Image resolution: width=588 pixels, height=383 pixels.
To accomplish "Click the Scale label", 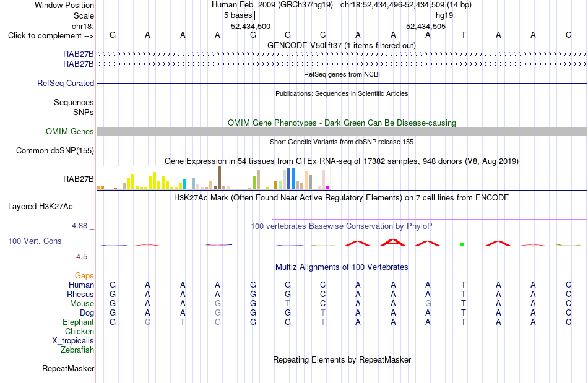I will tap(84, 15).
